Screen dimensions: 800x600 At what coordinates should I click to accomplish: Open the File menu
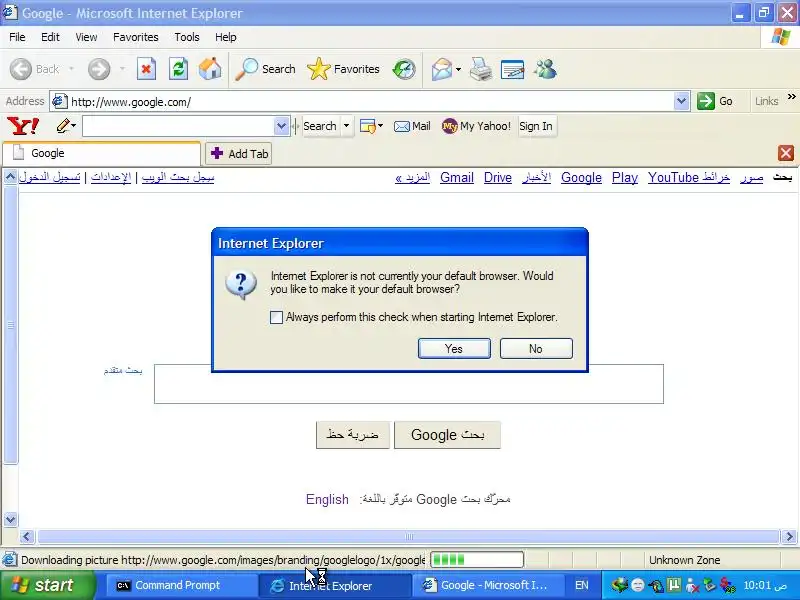17,37
